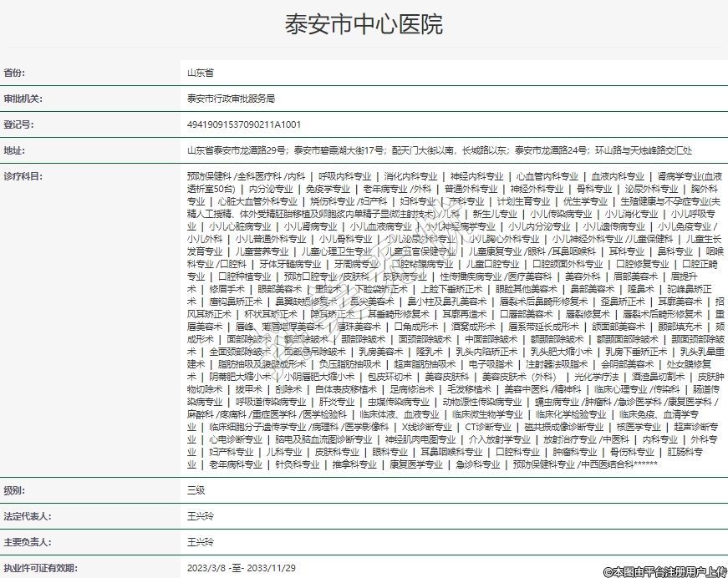Select the 登记号 row label

(x=19, y=124)
